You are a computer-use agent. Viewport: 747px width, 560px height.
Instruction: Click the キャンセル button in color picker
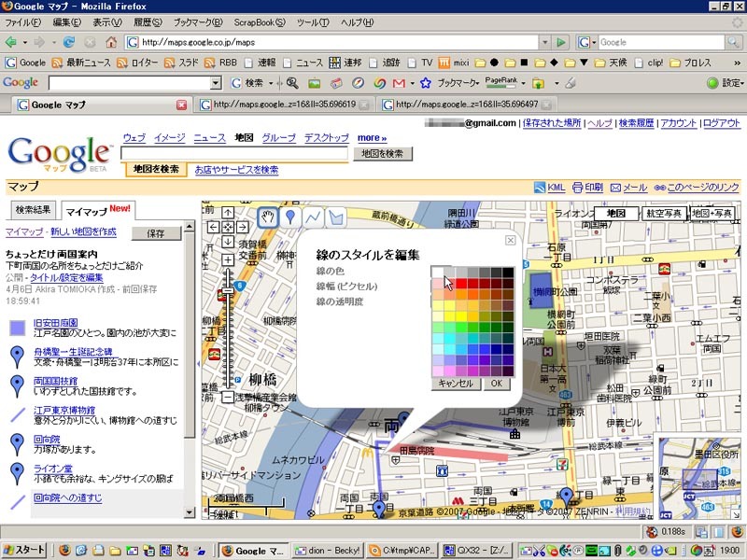456,384
